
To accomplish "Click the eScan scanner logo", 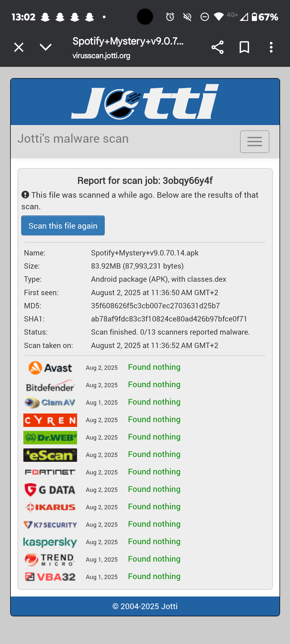I will pos(50,455).
